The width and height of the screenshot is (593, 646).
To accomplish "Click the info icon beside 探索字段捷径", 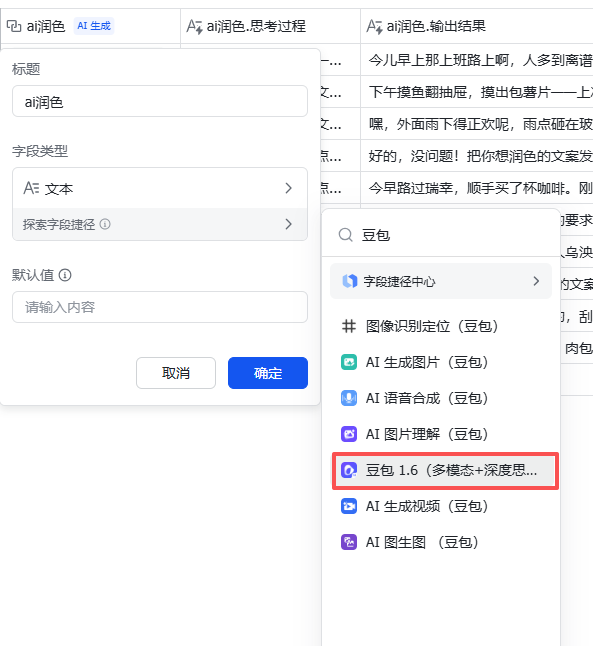I will tap(105, 224).
